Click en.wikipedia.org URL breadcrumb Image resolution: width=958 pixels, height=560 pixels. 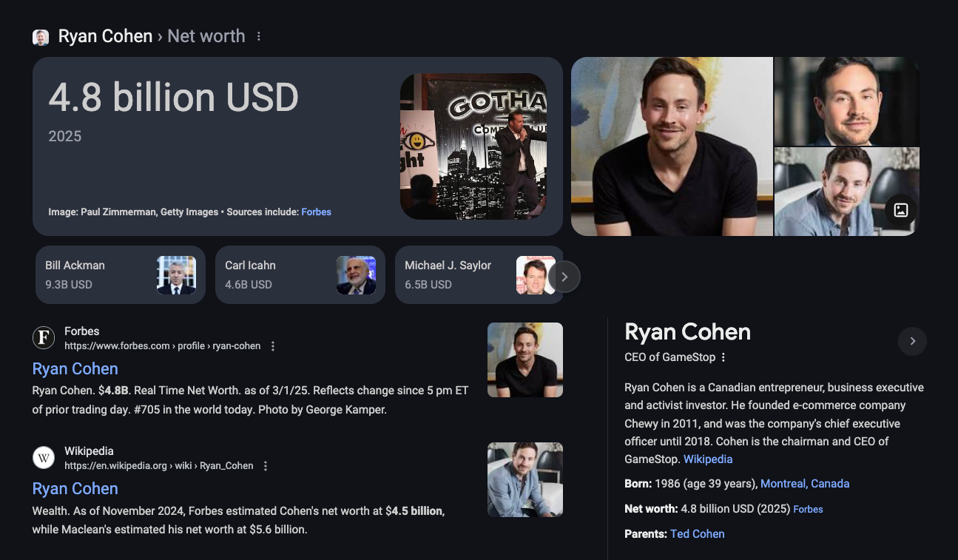[x=158, y=466]
